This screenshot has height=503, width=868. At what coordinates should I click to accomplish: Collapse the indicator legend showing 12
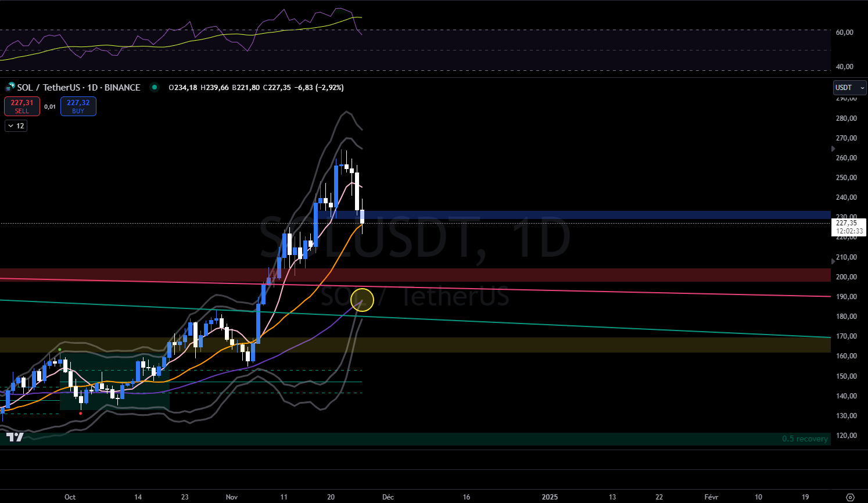[x=16, y=125]
